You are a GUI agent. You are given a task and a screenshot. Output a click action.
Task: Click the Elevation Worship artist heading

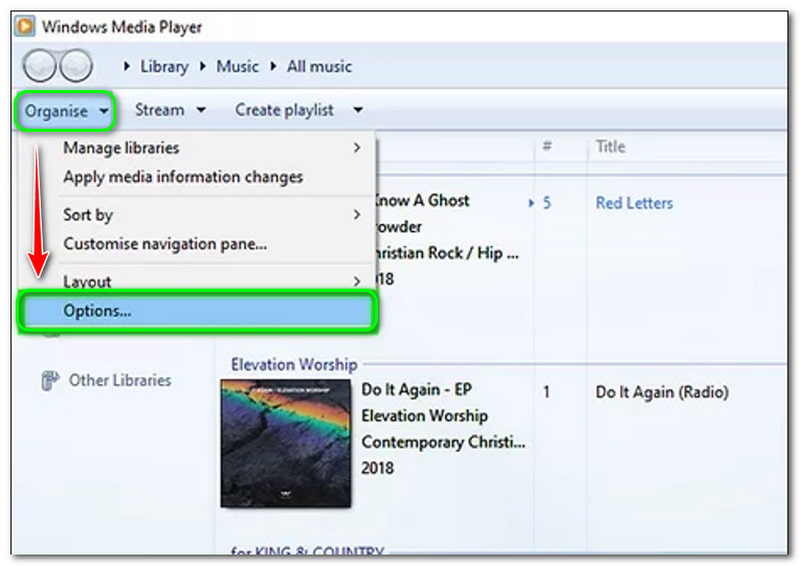click(x=294, y=364)
